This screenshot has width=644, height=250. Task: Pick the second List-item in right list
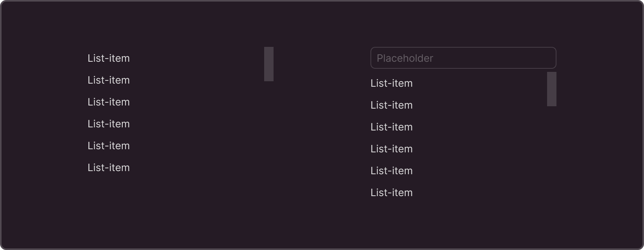coord(392,105)
